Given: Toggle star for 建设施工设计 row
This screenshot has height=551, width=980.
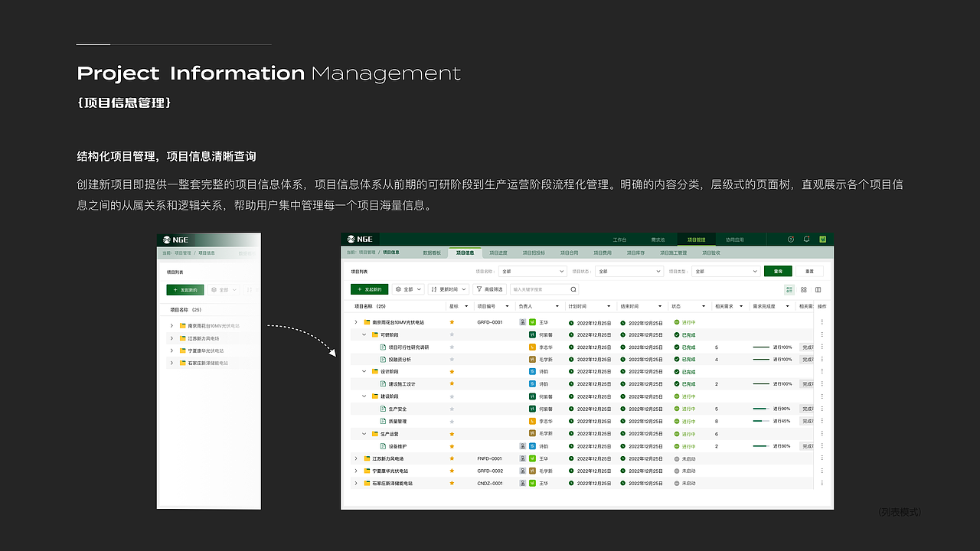Looking at the screenshot, I should pyautogui.click(x=452, y=384).
